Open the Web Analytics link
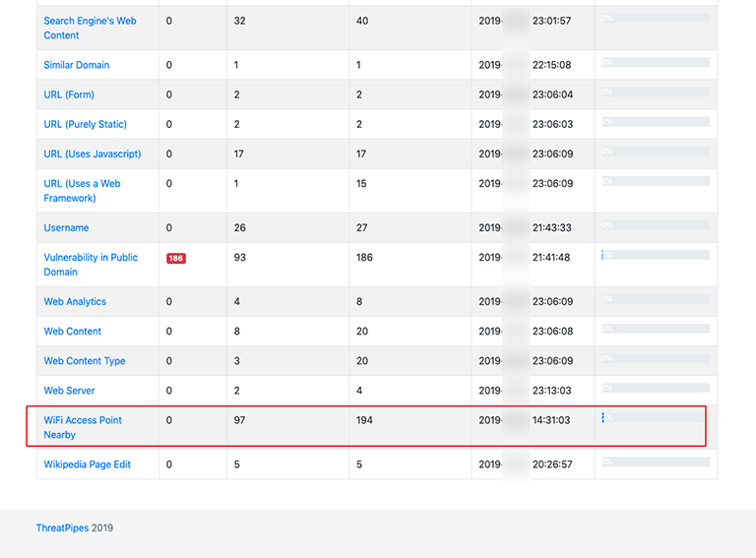 pos(75,301)
